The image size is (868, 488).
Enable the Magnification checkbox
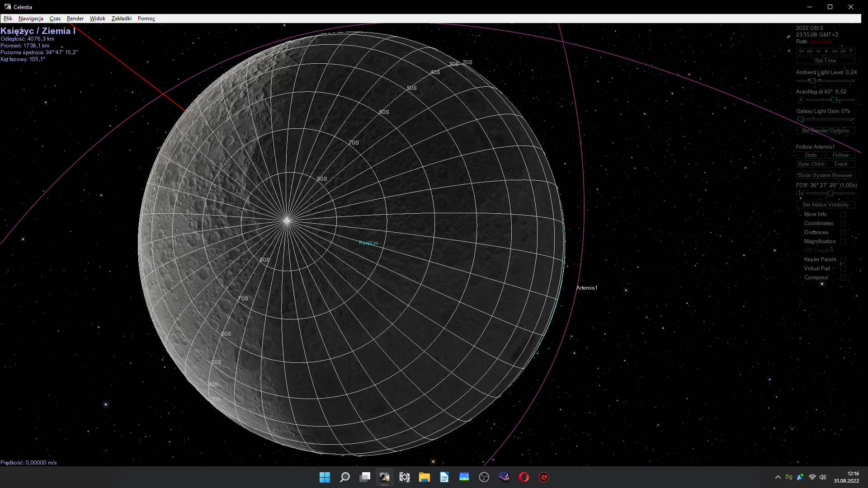tap(843, 242)
